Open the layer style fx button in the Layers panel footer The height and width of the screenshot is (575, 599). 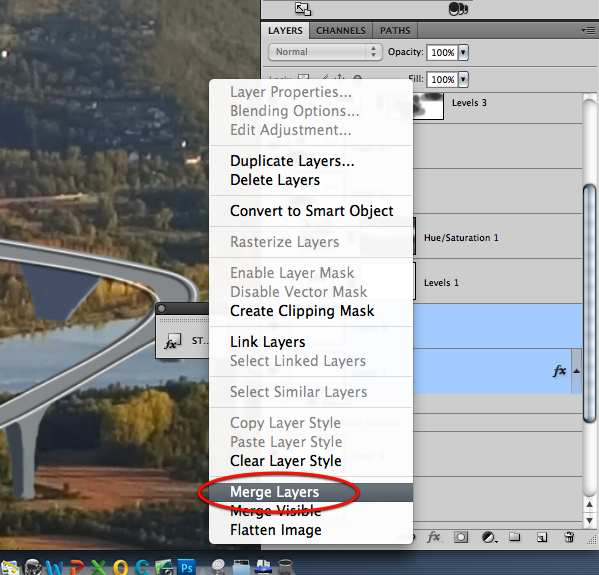click(434, 537)
